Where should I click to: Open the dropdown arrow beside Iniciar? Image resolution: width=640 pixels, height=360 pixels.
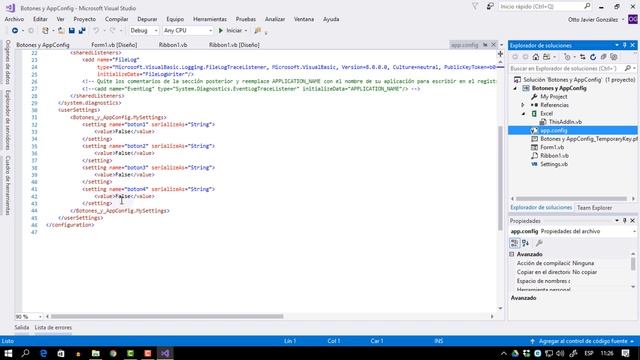(x=246, y=31)
